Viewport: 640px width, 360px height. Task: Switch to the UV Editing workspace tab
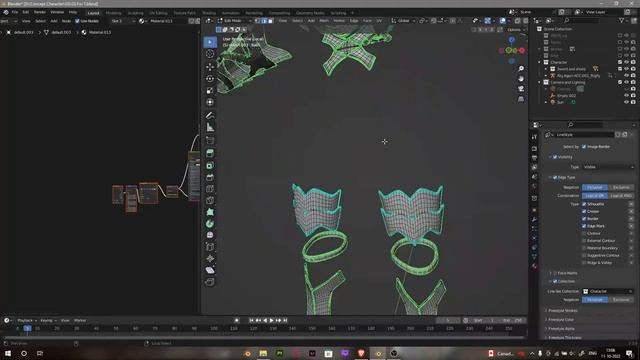(158, 13)
